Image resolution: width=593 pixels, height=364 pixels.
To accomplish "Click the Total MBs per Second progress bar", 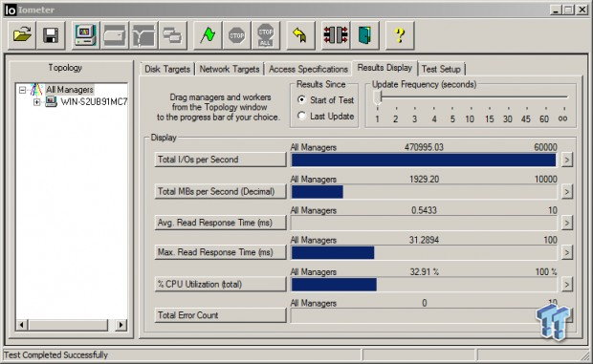I will [424, 192].
